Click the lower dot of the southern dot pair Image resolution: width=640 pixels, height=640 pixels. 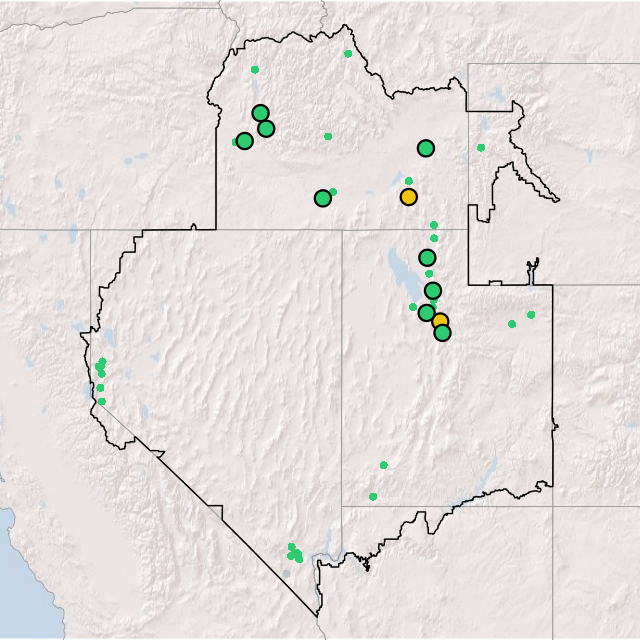373,496
